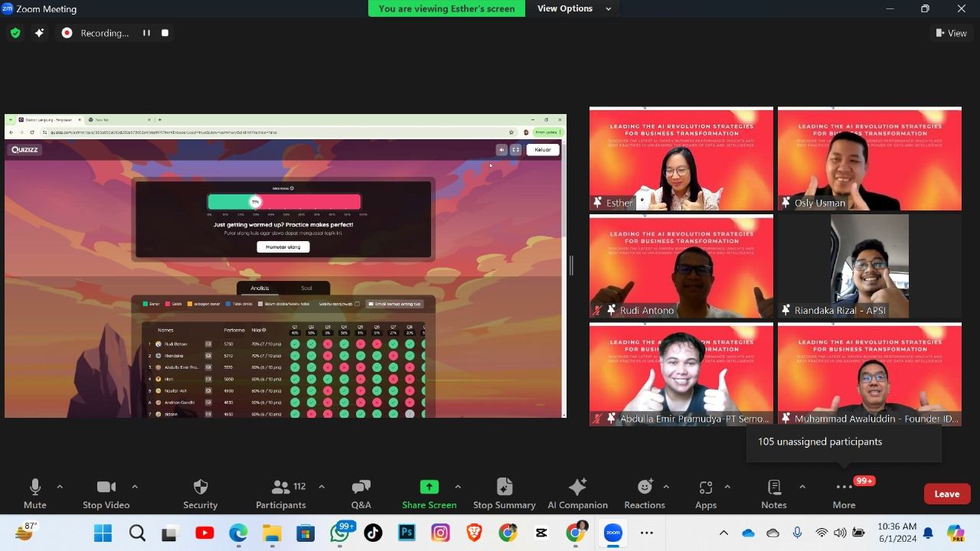Pause the recording
The width and height of the screenshot is (980, 551).
[x=146, y=33]
